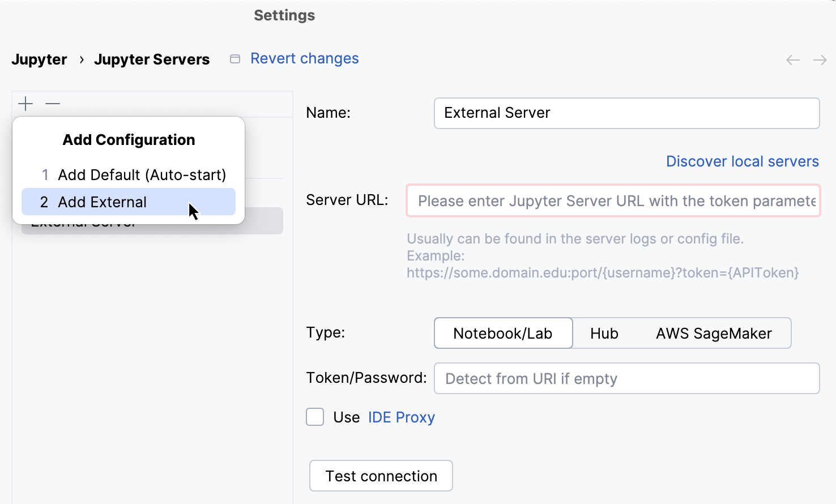Open the IDE Proxy settings link

click(x=401, y=417)
